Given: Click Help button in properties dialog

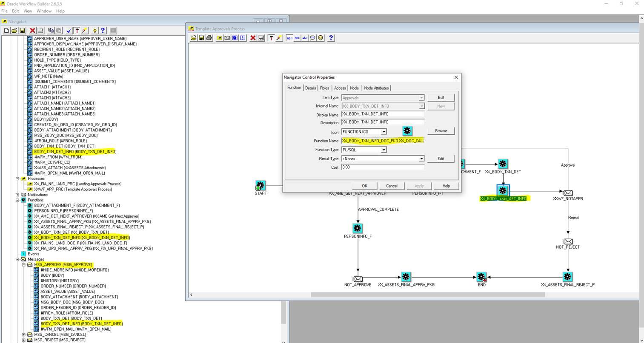Looking at the screenshot, I should (x=446, y=186).
